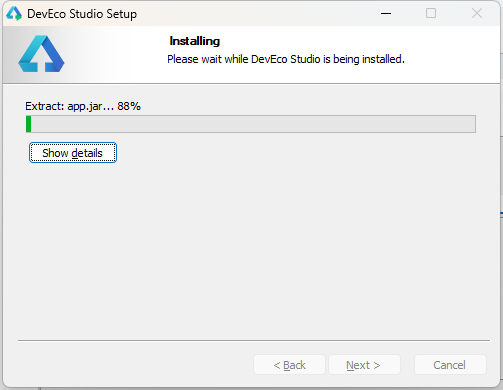503x390 pixels.
Task: Click the 'DevEco Studio Setup' window title text
Action: 82,14
